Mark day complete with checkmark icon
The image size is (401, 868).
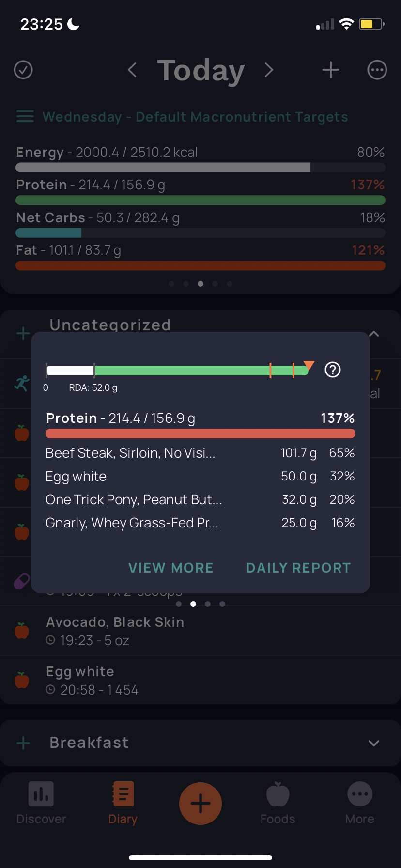[x=23, y=70]
